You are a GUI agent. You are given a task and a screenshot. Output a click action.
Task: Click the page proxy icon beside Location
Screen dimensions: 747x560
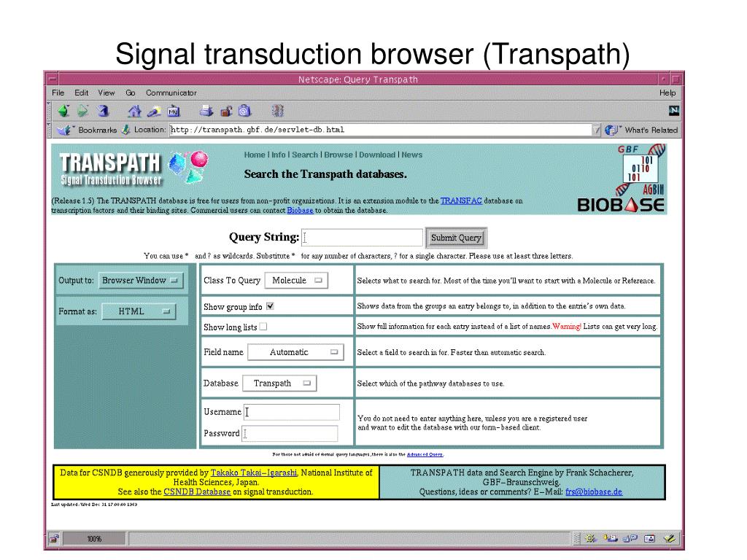pos(125,130)
